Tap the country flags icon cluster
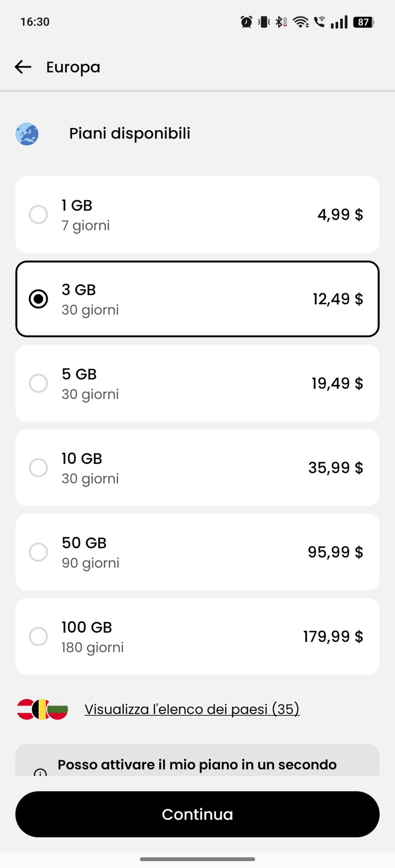This screenshot has height=868, width=395. [x=42, y=709]
